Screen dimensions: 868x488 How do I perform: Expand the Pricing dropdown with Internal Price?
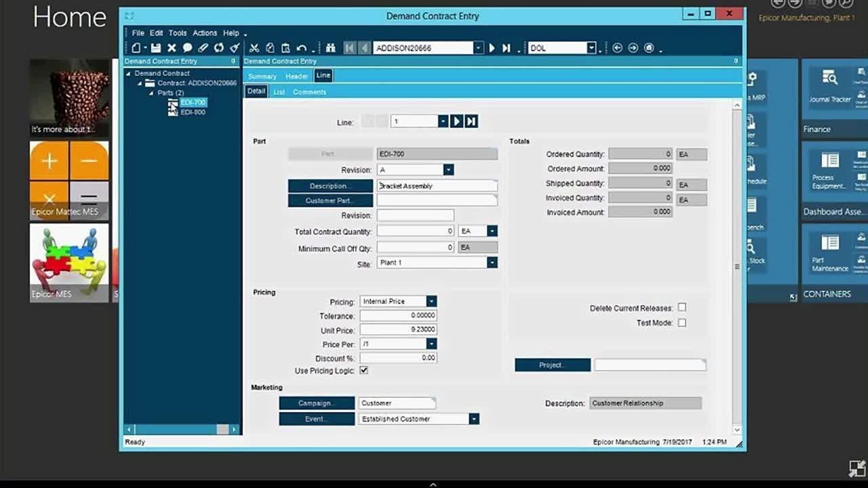click(x=431, y=302)
